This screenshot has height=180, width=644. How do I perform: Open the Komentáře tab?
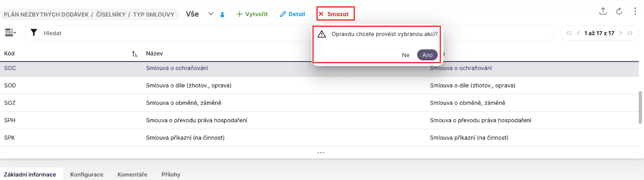pyautogui.click(x=132, y=174)
